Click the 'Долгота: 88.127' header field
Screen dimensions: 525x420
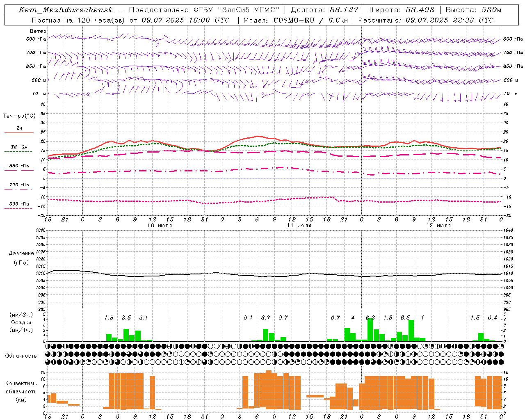[x=324, y=10]
